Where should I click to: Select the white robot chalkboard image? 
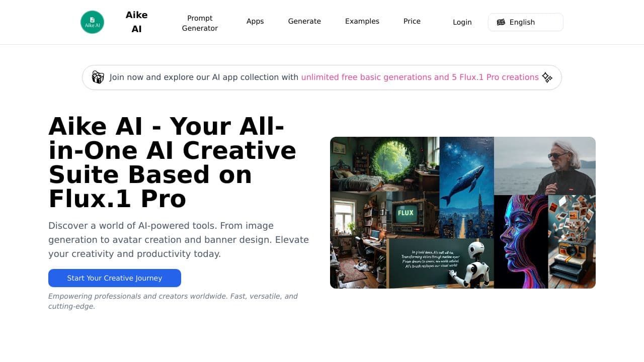[441, 263]
